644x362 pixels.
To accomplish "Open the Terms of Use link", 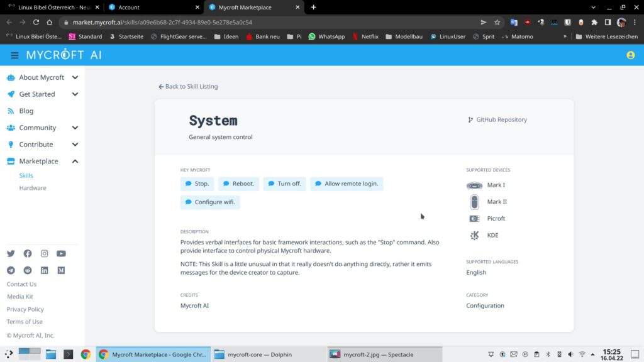I will pos(25,322).
